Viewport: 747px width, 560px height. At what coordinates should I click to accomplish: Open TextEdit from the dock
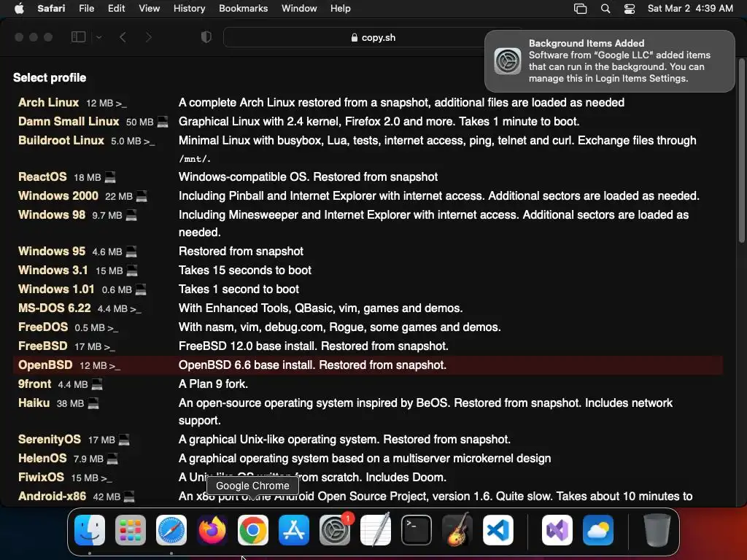click(376, 530)
